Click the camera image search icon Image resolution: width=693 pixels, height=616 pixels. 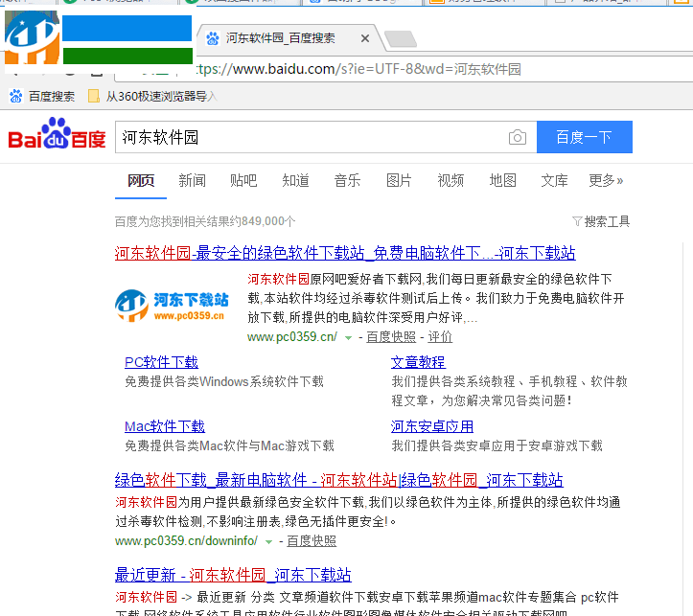pos(517,137)
